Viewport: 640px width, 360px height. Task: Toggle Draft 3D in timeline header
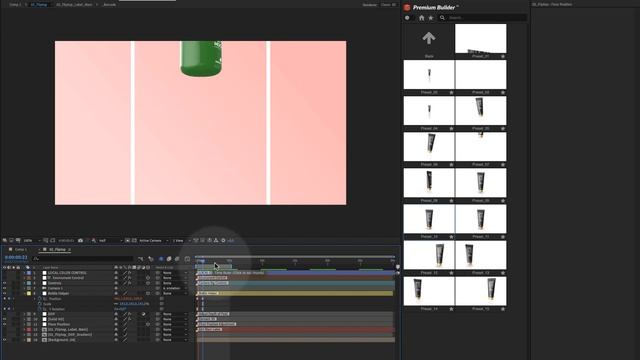click(151, 259)
